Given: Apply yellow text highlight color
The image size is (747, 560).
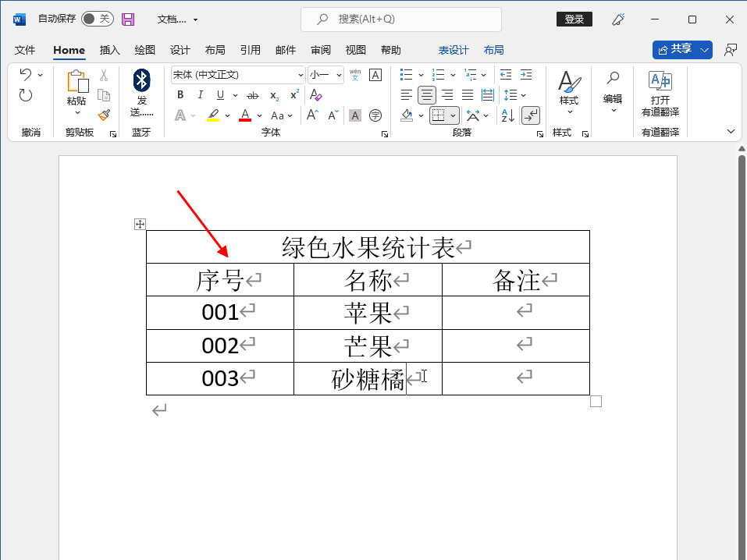Looking at the screenshot, I should click(x=213, y=115).
